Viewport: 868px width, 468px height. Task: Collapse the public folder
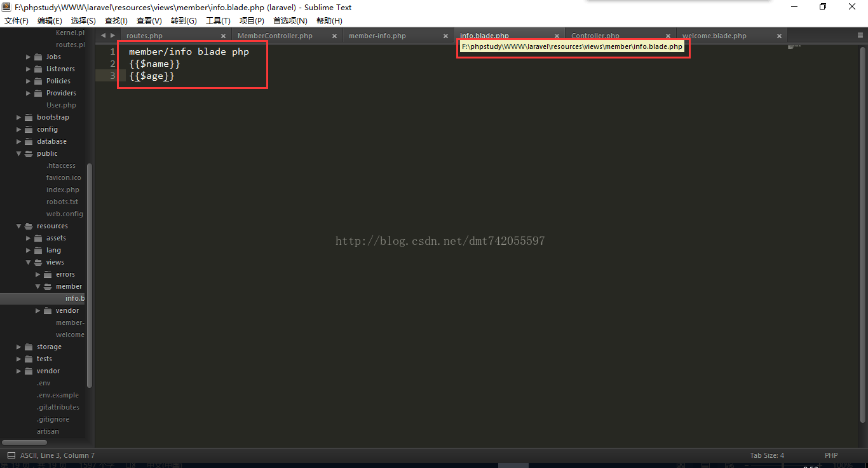click(x=19, y=153)
